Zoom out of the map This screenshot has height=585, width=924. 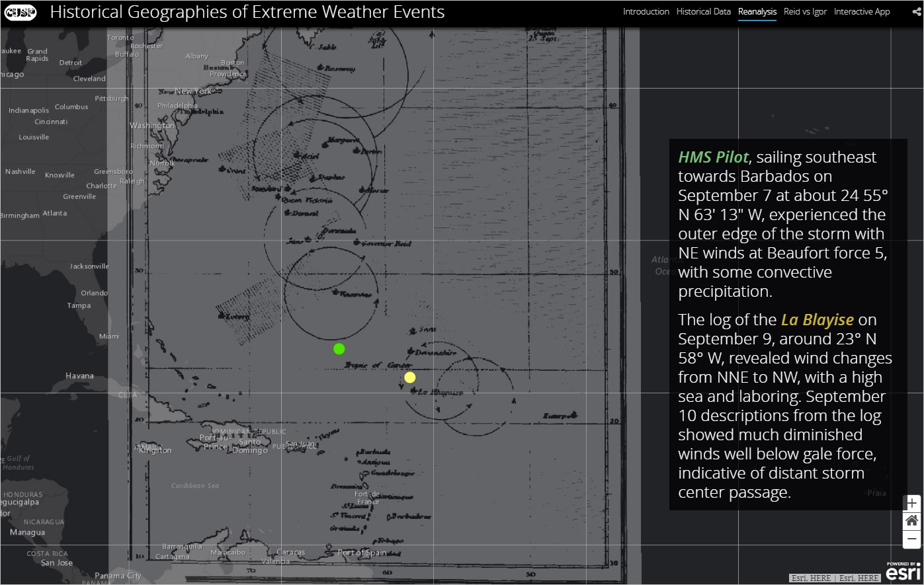click(x=911, y=539)
